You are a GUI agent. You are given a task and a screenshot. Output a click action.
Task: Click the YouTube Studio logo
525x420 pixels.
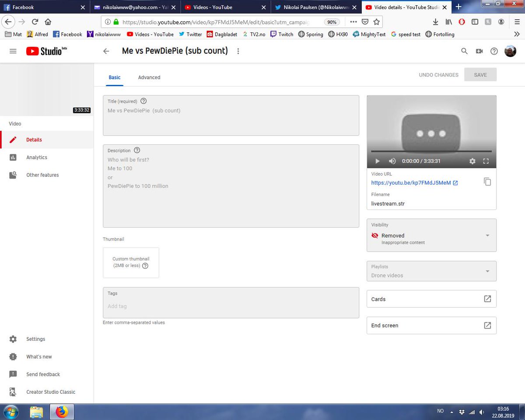click(46, 51)
